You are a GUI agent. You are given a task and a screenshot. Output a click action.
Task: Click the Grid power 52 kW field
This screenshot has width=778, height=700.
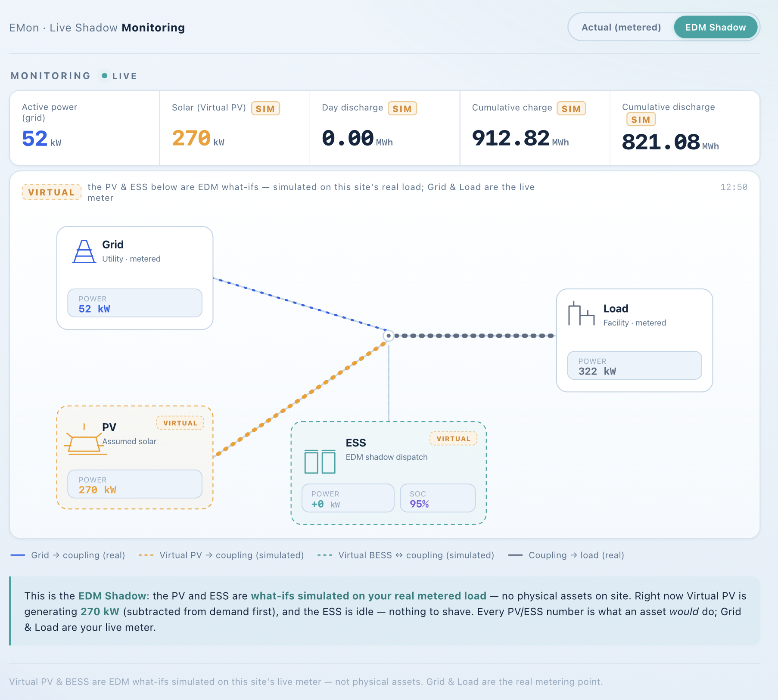pyautogui.click(x=135, y=303)
